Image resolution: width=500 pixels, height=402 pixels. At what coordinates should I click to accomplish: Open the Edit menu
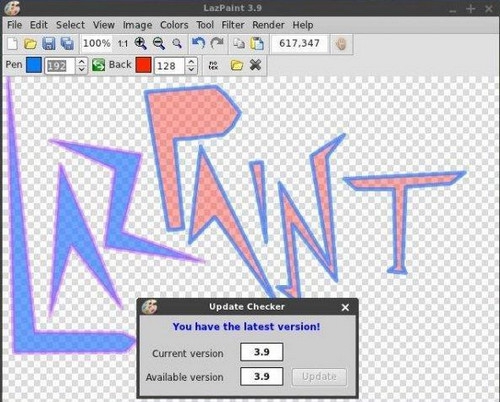[39, 25]
